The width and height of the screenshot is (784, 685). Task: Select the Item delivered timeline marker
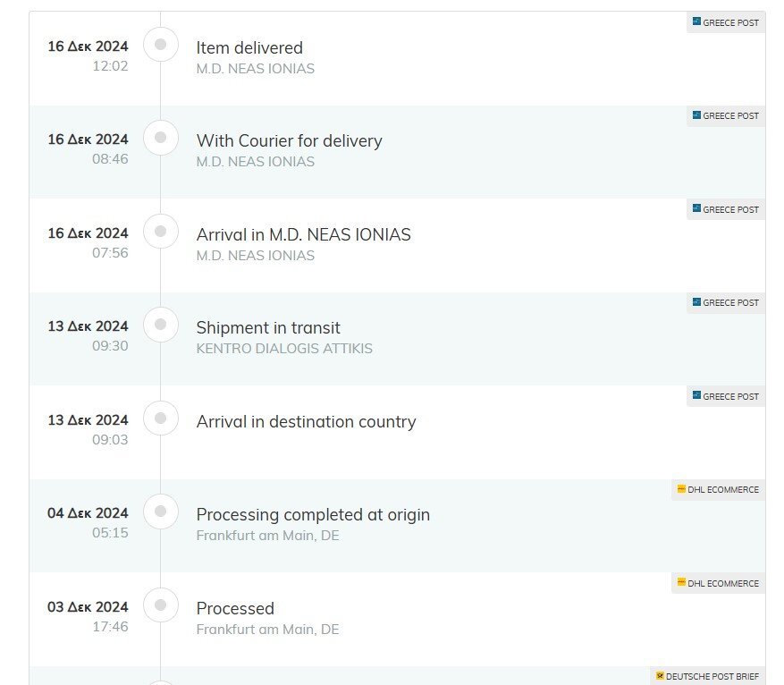(x=161, y=45)
